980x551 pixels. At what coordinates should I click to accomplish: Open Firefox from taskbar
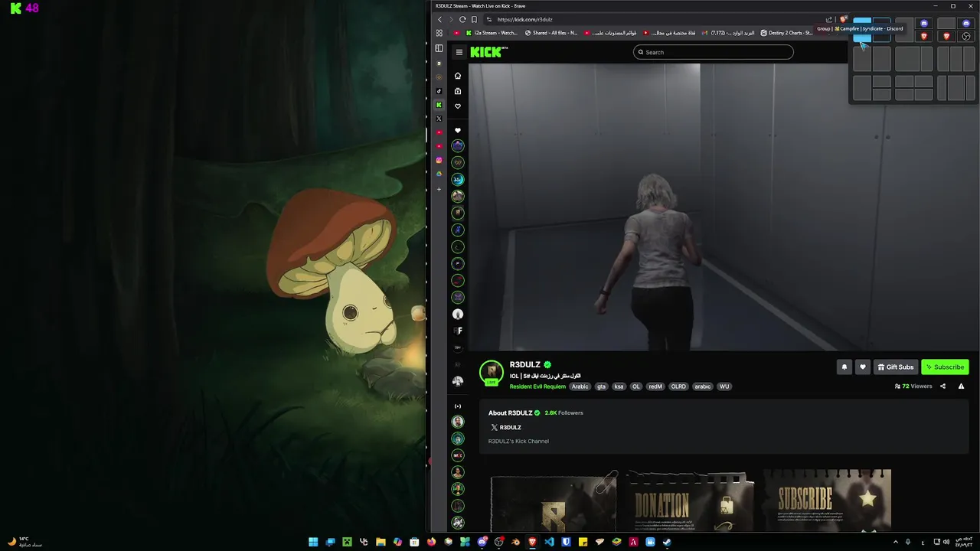pyautogui.click(x=431, y=542)
